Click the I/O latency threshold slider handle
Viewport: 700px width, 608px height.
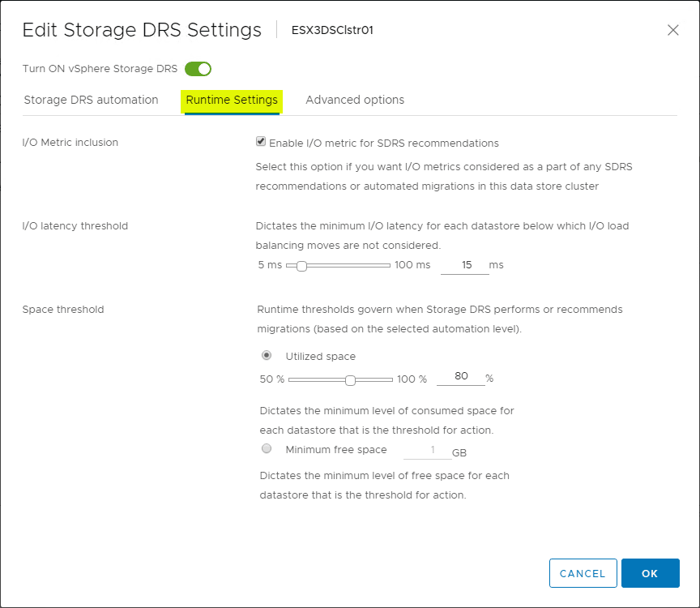coord(301,265)
